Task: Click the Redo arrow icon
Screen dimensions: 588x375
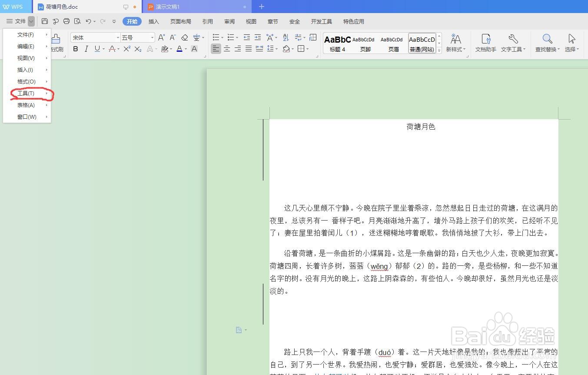Action: click(103, 21)
